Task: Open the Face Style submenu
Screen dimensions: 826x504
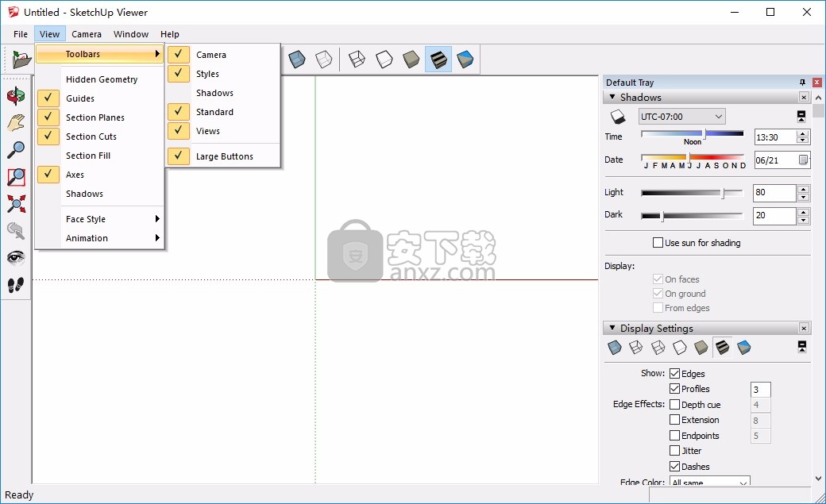Action: coord(100,219)
